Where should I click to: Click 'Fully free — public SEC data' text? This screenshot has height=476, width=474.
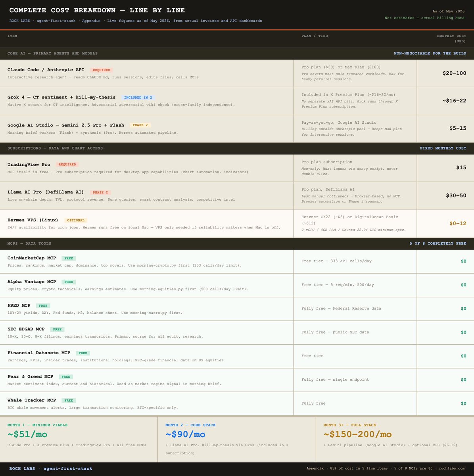coord(335,332)
